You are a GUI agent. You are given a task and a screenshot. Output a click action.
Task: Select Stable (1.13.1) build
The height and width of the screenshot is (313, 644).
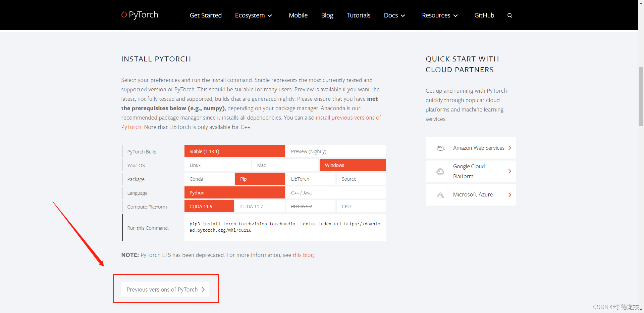(x=234, y=151)
